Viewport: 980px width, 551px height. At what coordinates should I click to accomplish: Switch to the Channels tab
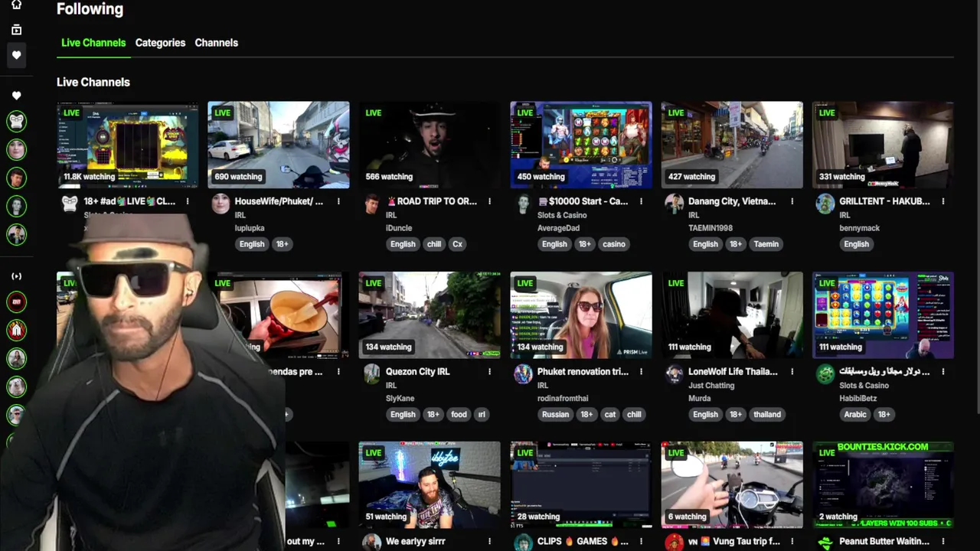click(x=216, y=43)
